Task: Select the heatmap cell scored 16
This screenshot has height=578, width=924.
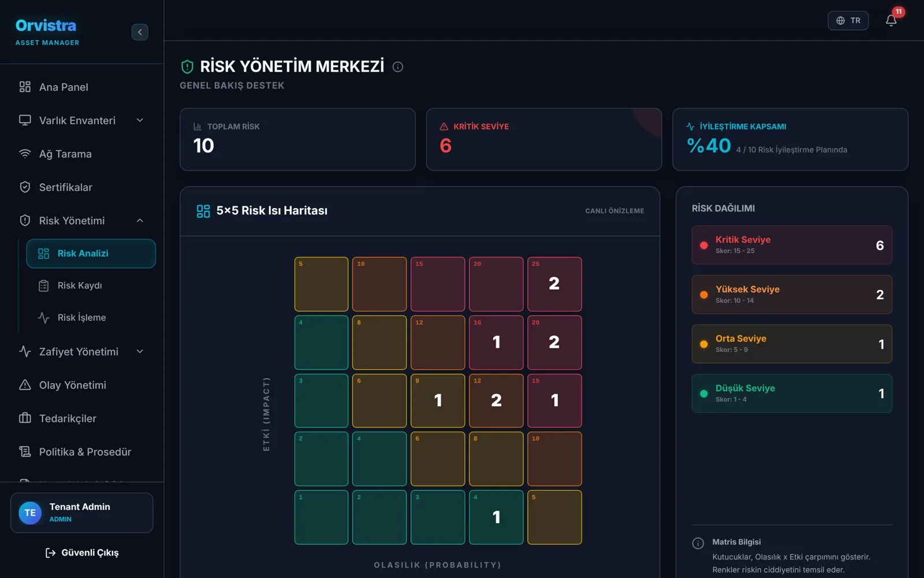Action: (x=496, y=342)
